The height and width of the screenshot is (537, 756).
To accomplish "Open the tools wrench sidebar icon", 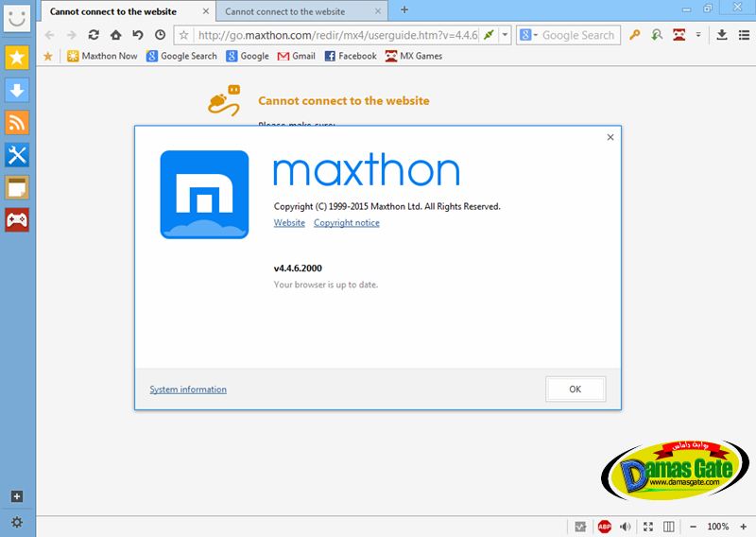I will click(x=17, y=155).
